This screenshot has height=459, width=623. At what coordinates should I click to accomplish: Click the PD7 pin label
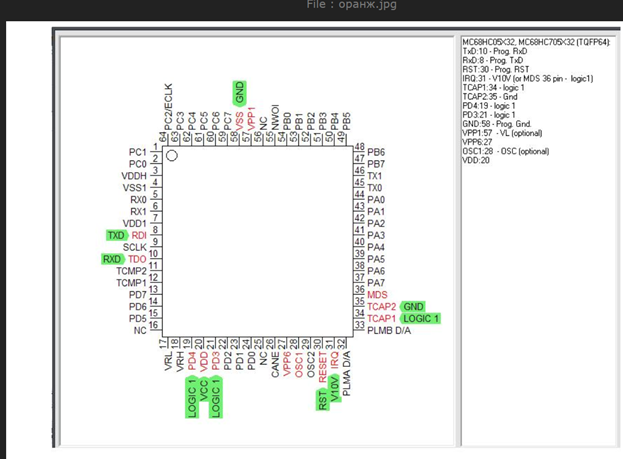(137, 295)
